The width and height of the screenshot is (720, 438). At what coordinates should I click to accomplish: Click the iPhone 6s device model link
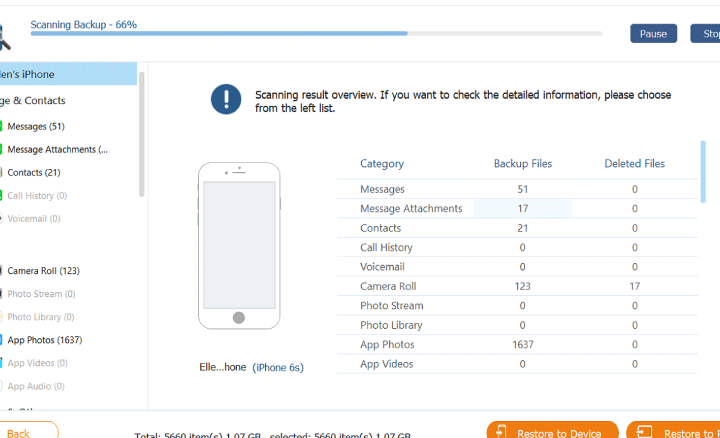pos(277,367)
